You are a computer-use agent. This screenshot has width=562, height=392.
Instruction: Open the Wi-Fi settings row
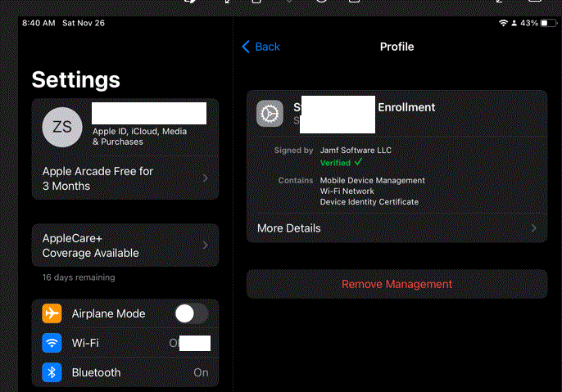[125, 343]
